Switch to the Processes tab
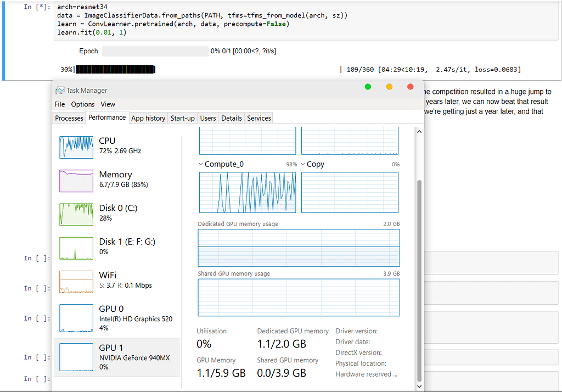 [x=69, y=117]
